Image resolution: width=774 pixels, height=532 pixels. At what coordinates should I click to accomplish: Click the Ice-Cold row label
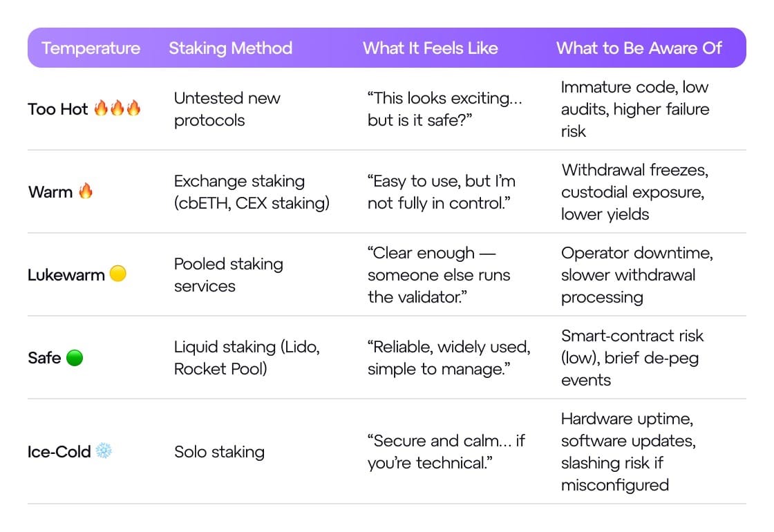(x=59, y=452)
